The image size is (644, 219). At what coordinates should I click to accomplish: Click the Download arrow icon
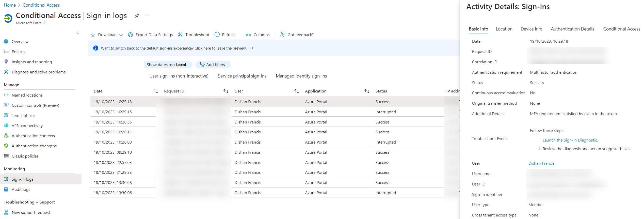click(93, 35)
